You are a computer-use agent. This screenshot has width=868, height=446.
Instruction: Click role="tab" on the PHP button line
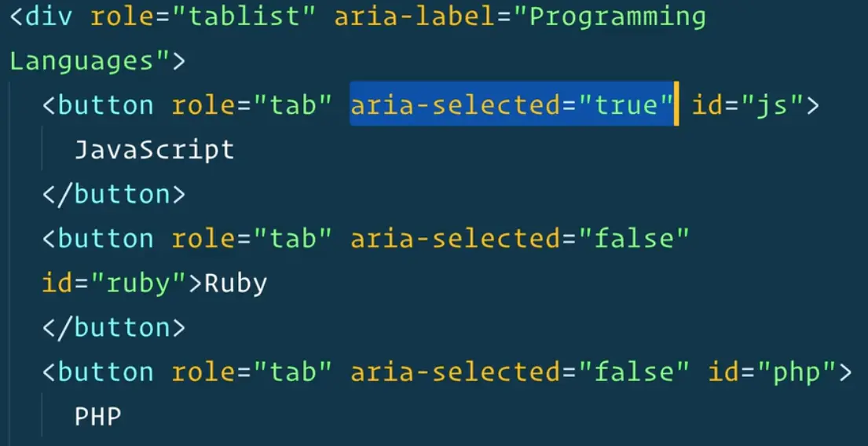click(251, 371)
